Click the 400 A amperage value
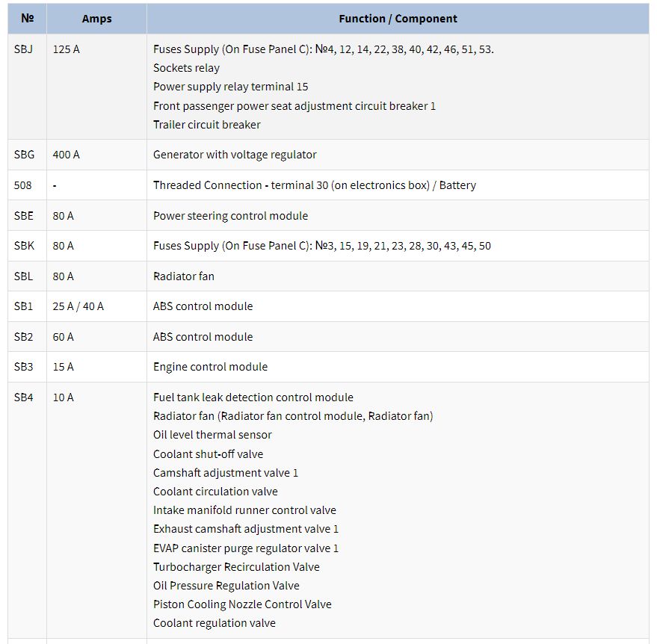657x644 pixels. [67, 155]
